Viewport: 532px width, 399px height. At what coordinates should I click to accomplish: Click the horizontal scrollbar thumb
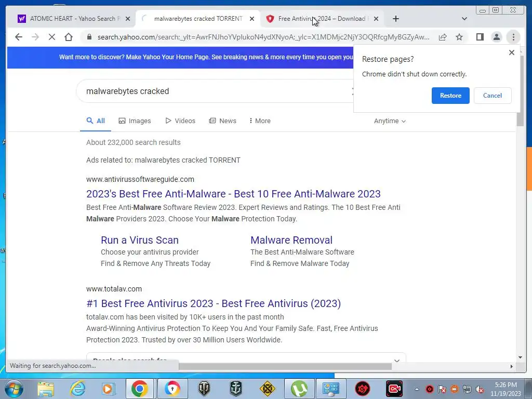click(285, 366)
